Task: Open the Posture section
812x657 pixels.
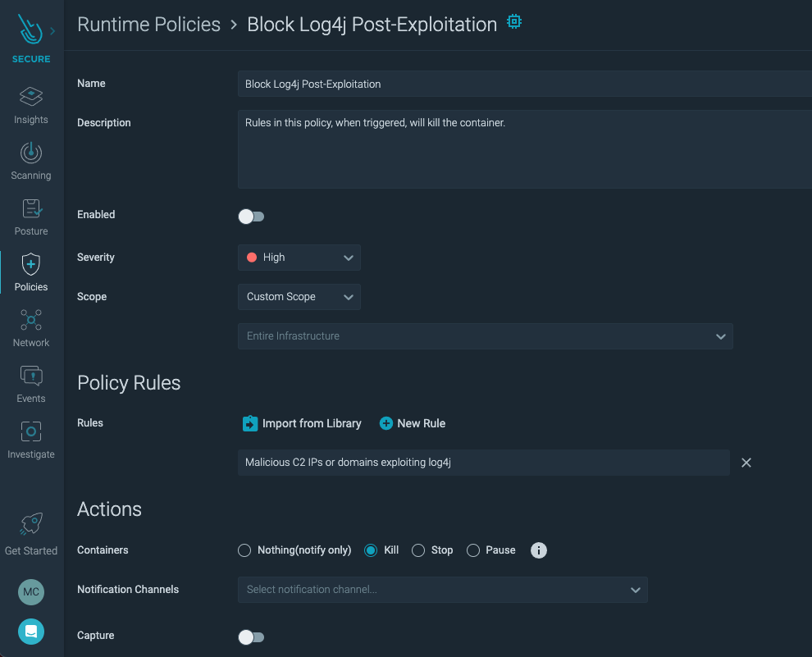Action: click(x=30, y=217)
